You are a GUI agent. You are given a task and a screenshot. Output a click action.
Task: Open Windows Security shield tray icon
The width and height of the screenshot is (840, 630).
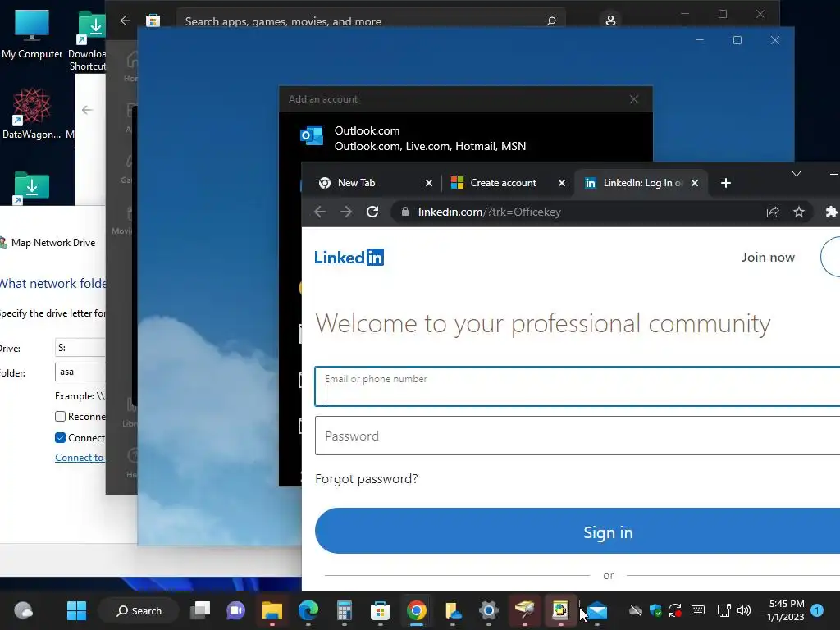point(655,610)
